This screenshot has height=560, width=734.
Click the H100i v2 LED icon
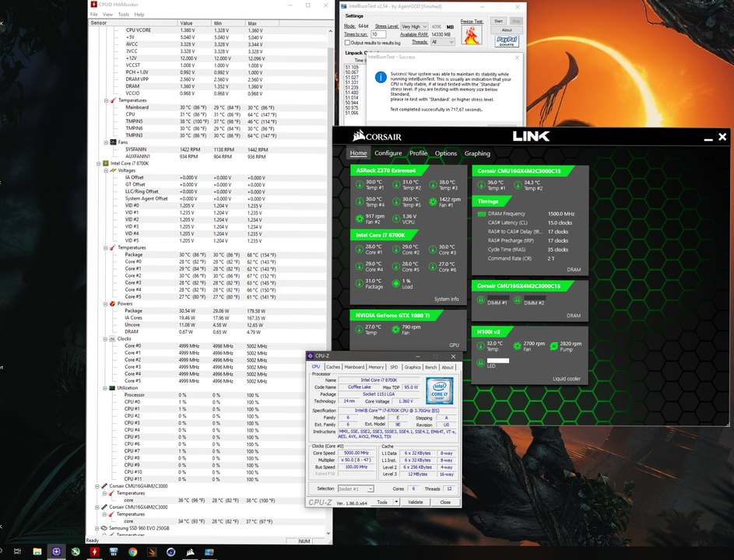pos(481,363)
